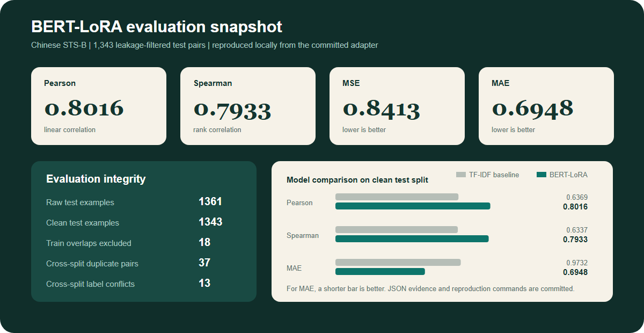The image size is (644, 333).
Task: Click the chart's bold Spearman value 0.7933
Action: pos(575,240)
